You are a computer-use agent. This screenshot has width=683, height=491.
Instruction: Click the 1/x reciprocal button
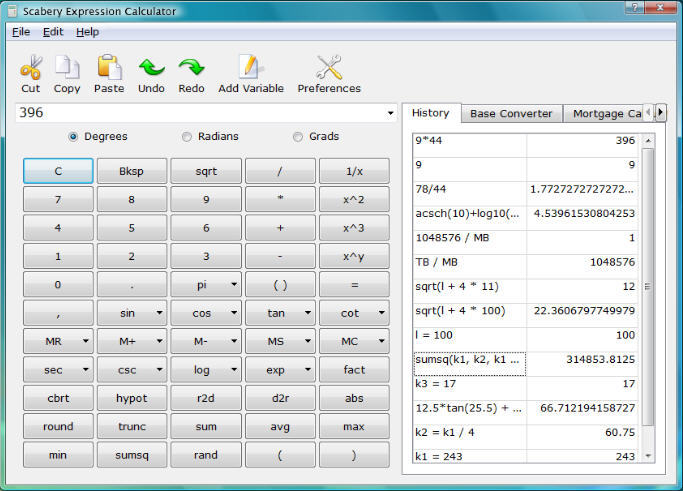[354, 171]
